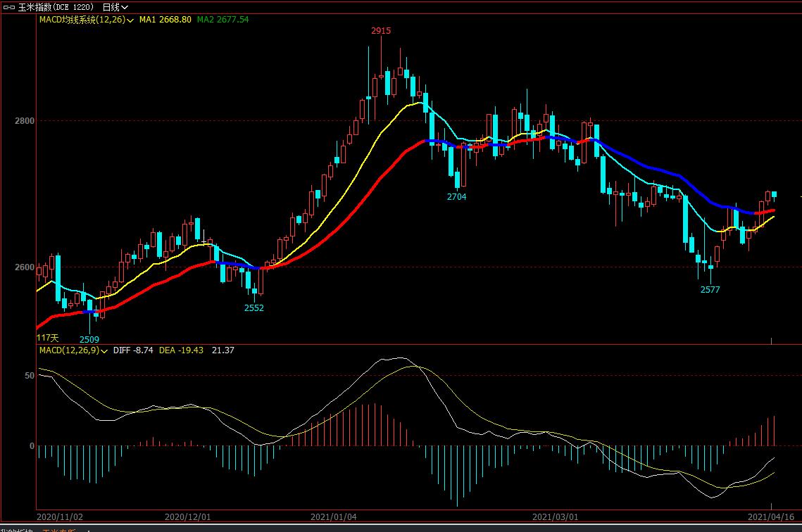Open the 日线 period dropdown
This screenshot has width=802, height=532.
(115, 7)
